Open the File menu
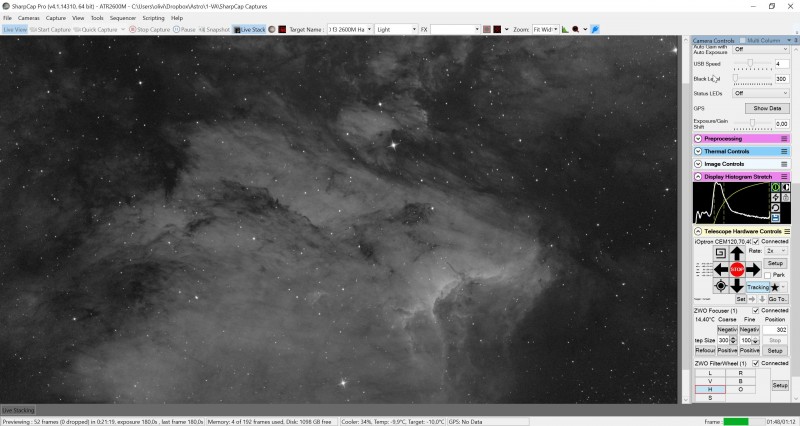800x426 pixels. 7,18
